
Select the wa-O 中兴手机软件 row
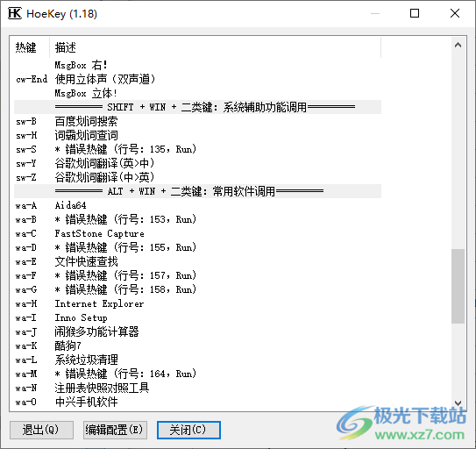tap(197, 402)
